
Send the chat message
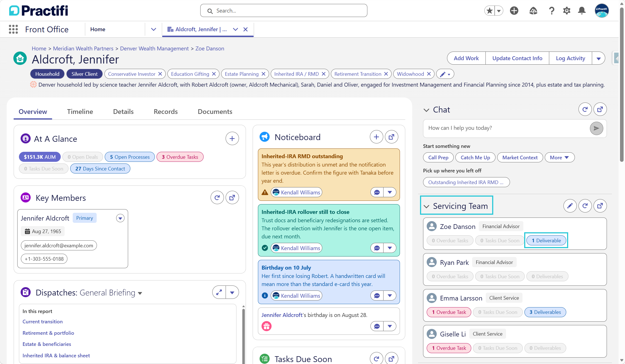click(596, 128)
